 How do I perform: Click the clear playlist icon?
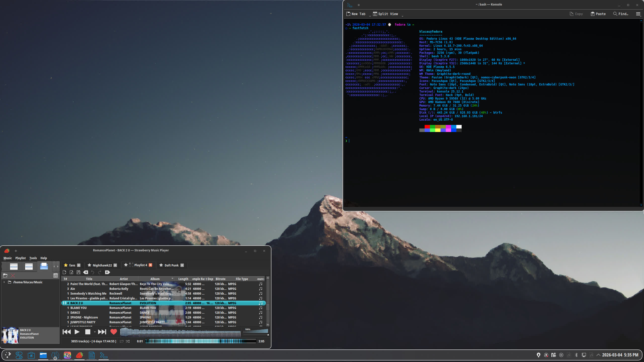coord(86,272)
